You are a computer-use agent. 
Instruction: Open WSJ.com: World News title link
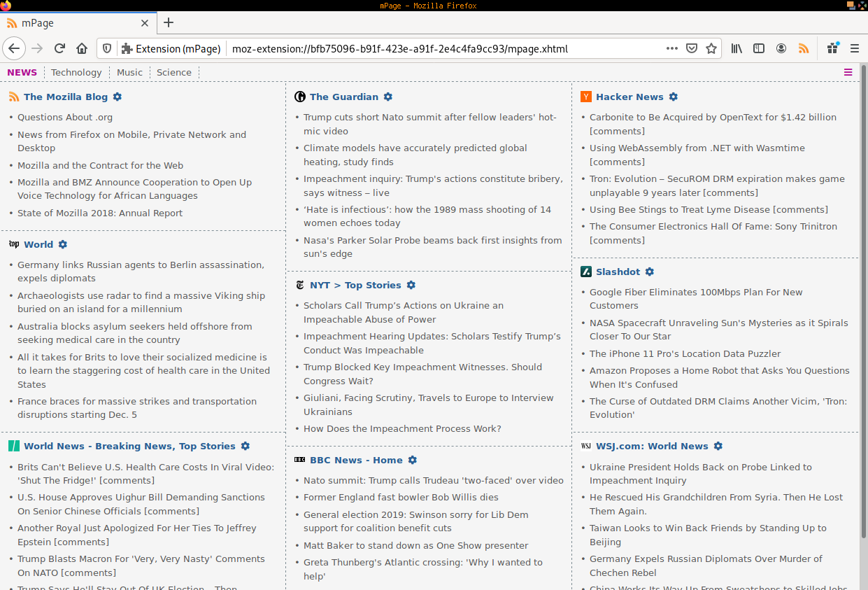click(652, 446)
